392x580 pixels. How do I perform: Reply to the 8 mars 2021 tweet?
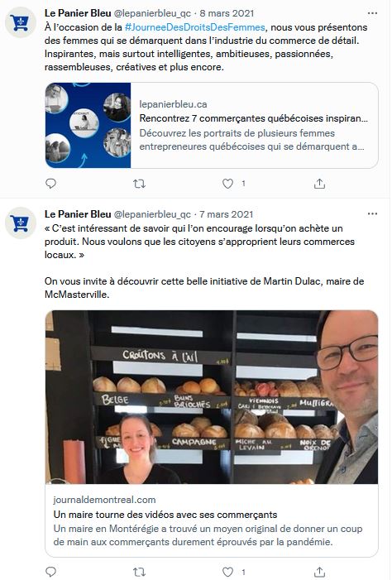pos(50,184)
